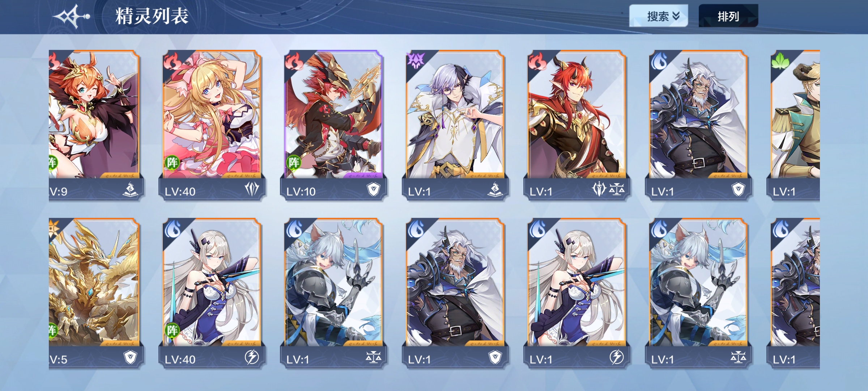This screenshot has height=391, width=868.
Task: Select the golden dragon LV:5 card
Action: [x=95, y=293]
